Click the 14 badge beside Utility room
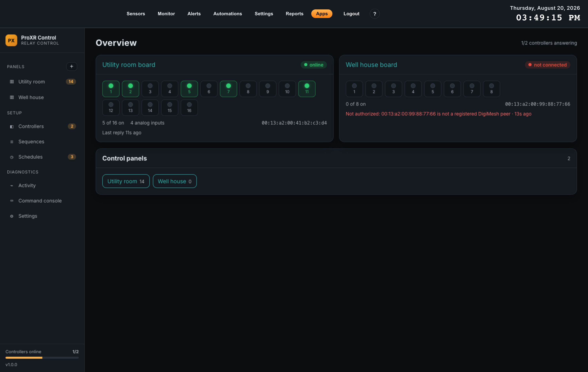Image resolution: width=588 pixels, height=372 pixels. (71, 82)
